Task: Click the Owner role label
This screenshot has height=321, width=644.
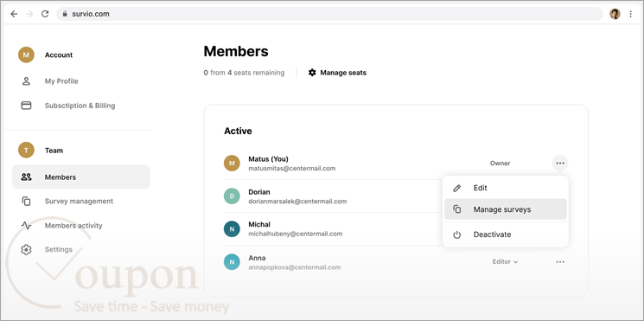Action: click(500, 164)
